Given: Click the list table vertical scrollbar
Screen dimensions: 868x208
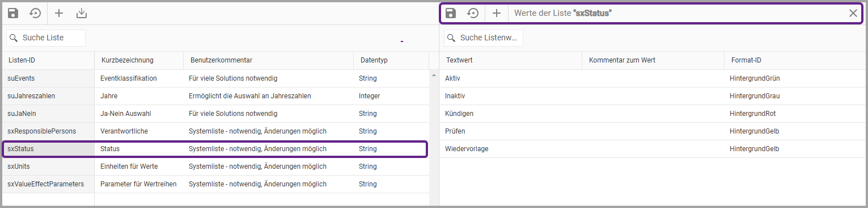Looking at the screenshot, I should click(x=434, y=136).
